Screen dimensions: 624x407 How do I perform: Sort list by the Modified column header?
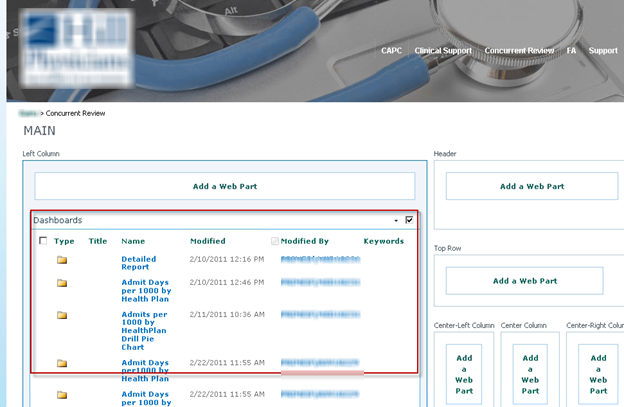(207, 241)
